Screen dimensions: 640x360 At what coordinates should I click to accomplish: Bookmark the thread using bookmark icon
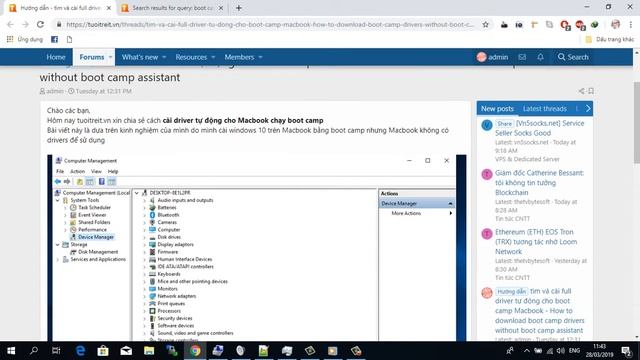pos(591,91)
